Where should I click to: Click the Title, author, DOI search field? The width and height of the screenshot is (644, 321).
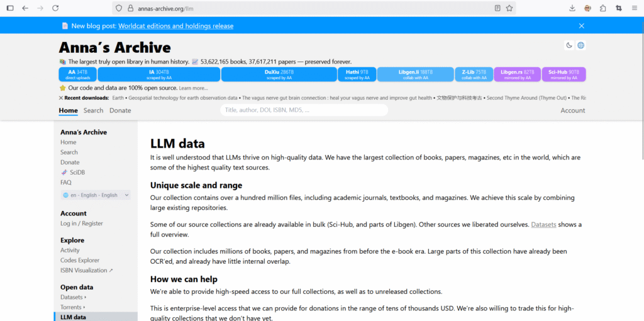click(x=304, y=110)
